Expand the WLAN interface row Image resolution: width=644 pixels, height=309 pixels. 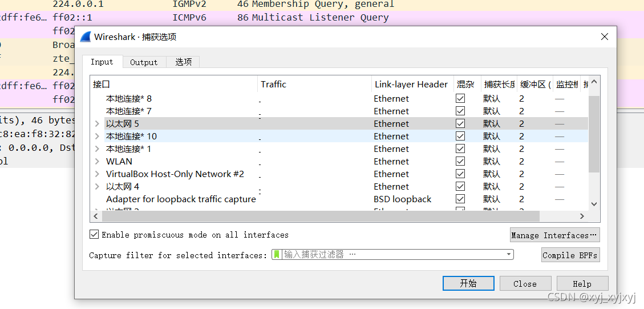[97, 161]
